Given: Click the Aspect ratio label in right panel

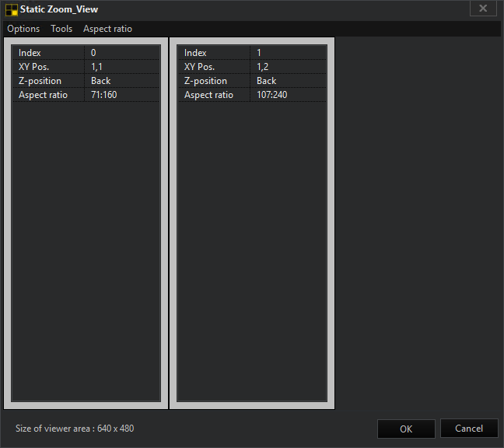Looking at the screenshot, I should (208, 95).
